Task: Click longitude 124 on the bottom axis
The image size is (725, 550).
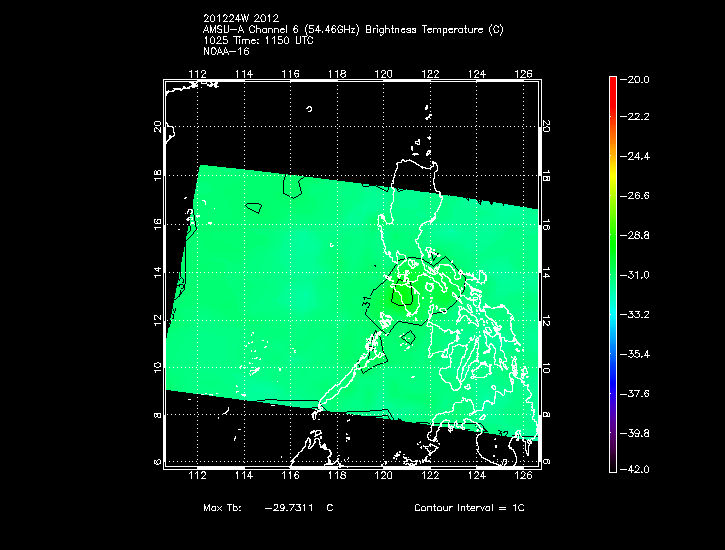Action: click(477, 475)
